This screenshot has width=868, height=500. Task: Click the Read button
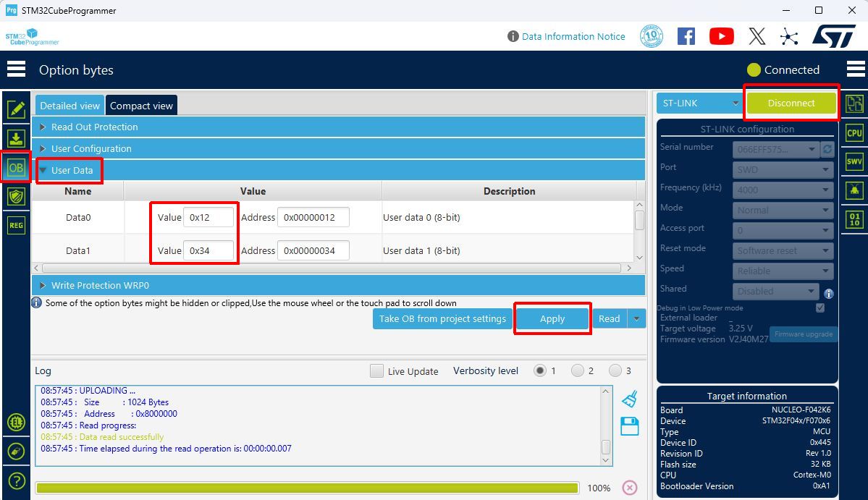[x=610, y=318]
